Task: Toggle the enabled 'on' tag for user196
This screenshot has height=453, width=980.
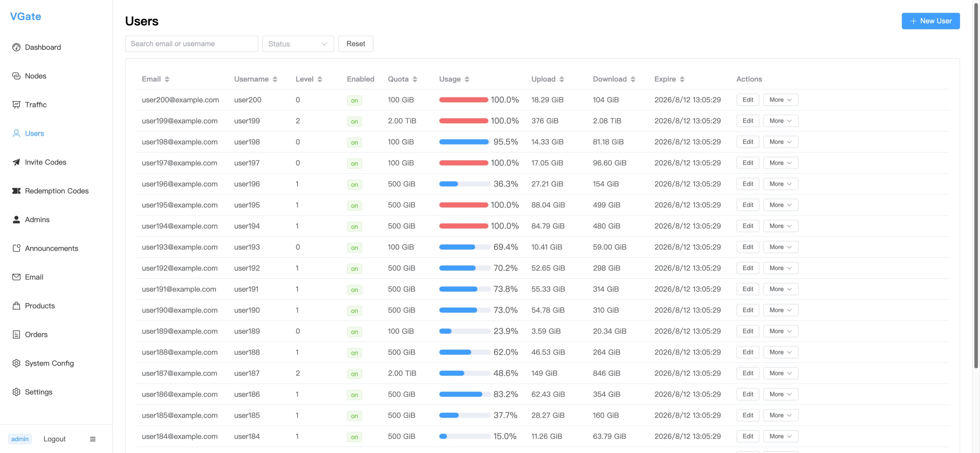Action: [354, 185]
